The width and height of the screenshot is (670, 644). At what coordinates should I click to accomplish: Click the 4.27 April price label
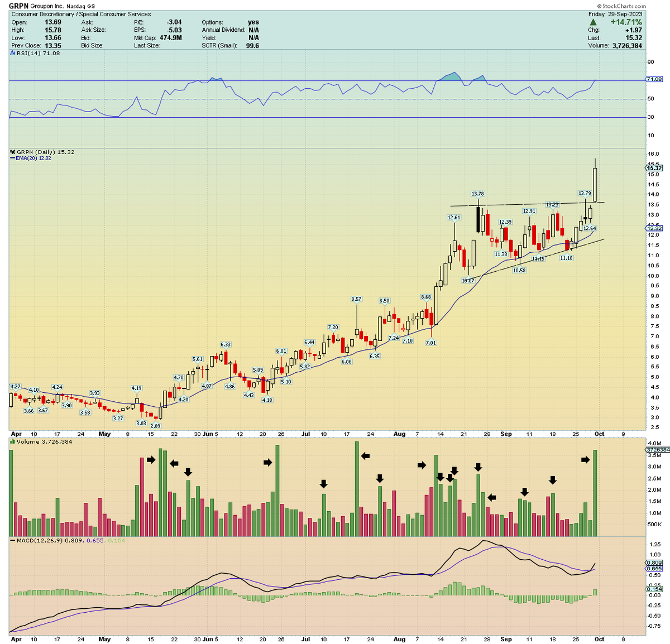15,386
